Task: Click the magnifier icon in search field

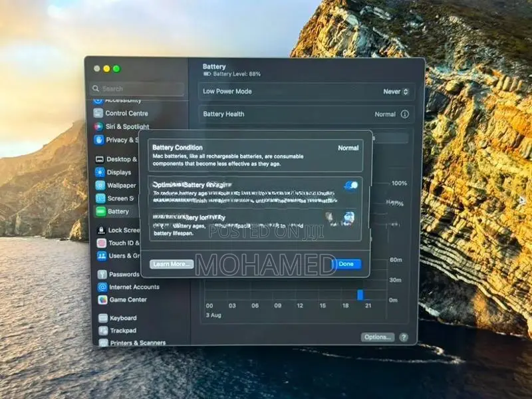Action: point(96,88)
